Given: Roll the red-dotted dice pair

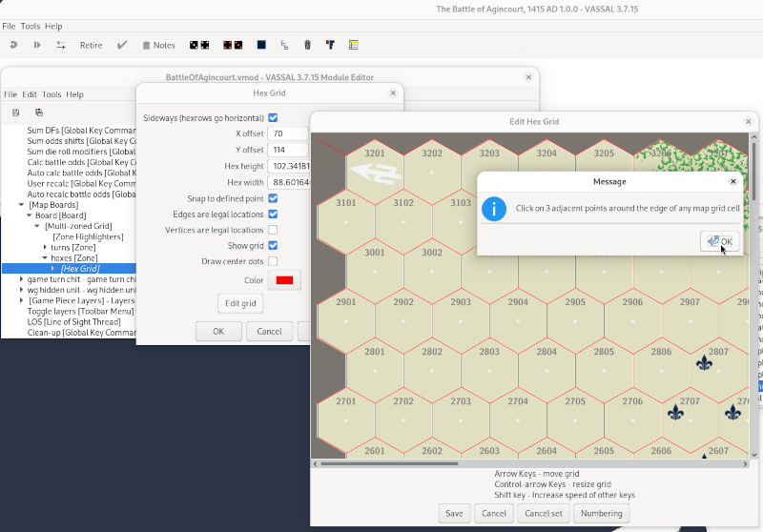Looking at the screenshot, I should (233, 45).
